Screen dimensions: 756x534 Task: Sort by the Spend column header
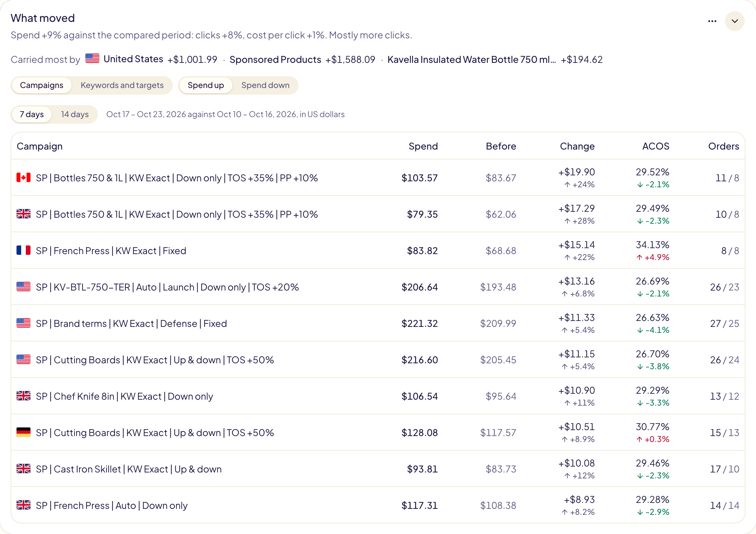(x=423, y=146)
